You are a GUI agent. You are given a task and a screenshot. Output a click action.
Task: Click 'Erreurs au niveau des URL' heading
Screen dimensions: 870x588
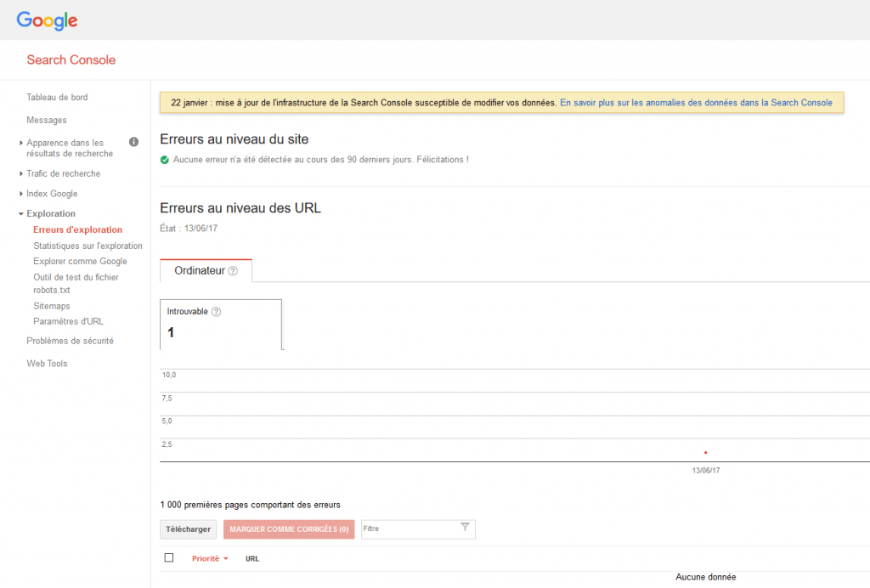pyautogui.click(x=240, y=208)
